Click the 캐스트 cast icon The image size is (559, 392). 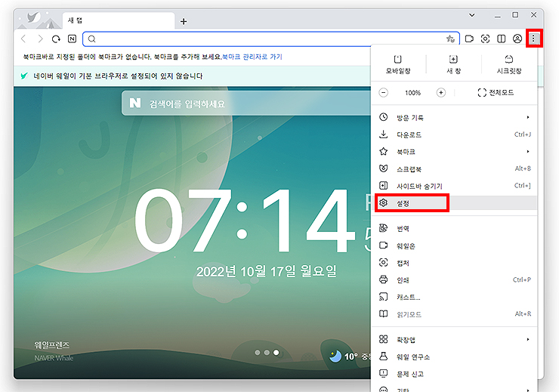(383, 297)
